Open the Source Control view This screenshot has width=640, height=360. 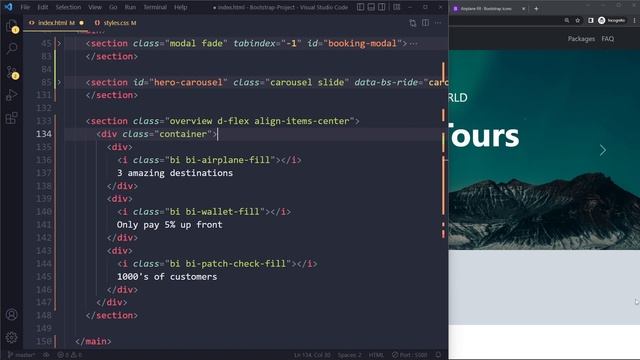coord(11,72)
